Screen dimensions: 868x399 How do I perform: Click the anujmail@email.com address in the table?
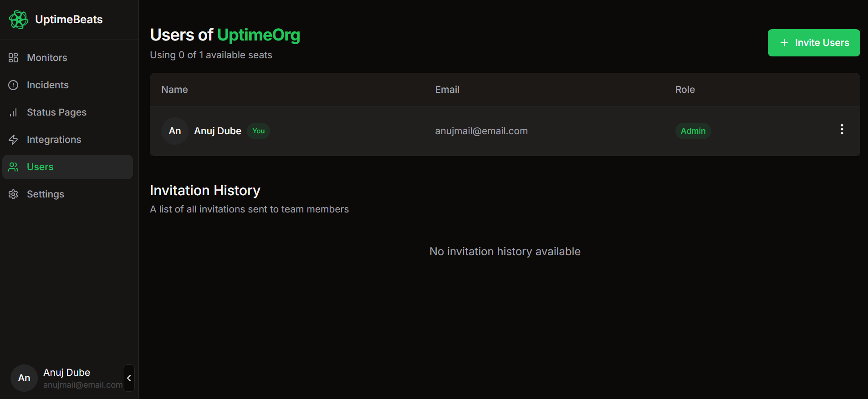click(481, 131)
